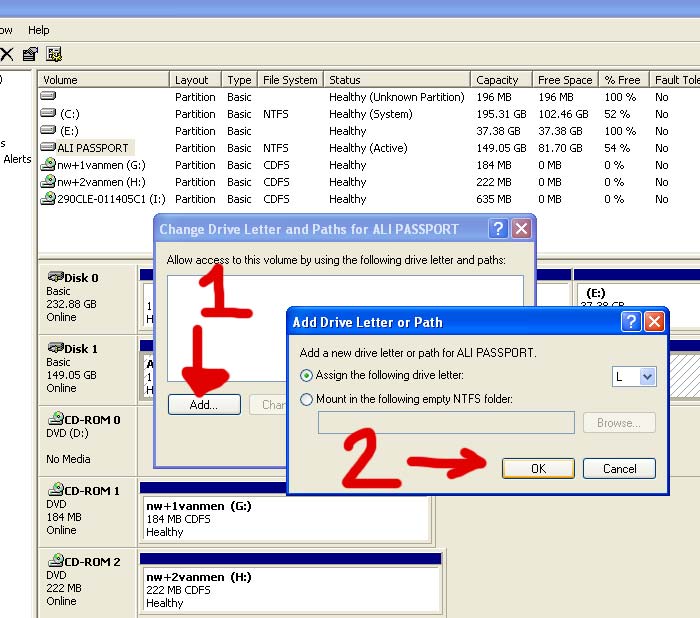
Task: Select 'Assign the following drive letter' option
Action: click(x=306, y=376)
